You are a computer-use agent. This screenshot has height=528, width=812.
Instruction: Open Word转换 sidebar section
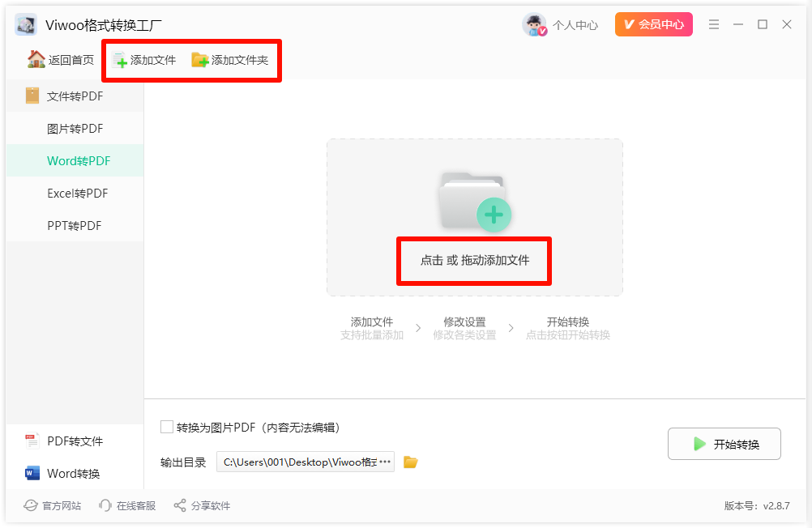[x=75, y=473]
